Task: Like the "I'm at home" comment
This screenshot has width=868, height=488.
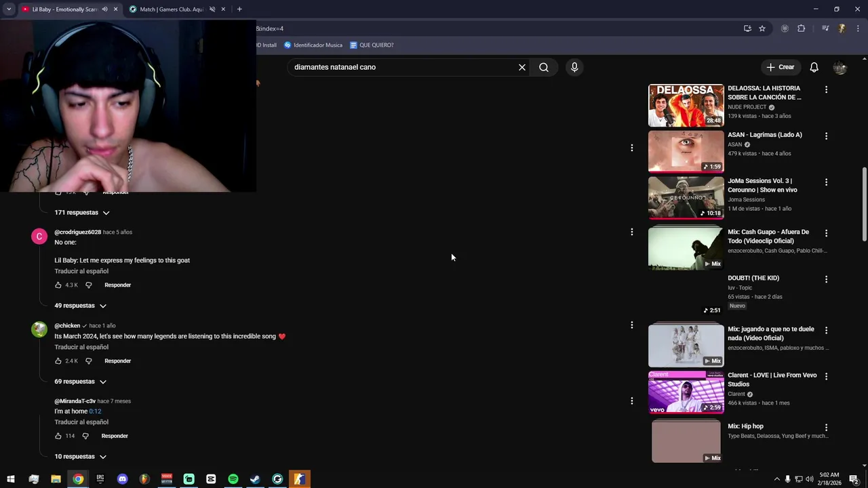Action: pyautogui.click(x=58, y=436)
